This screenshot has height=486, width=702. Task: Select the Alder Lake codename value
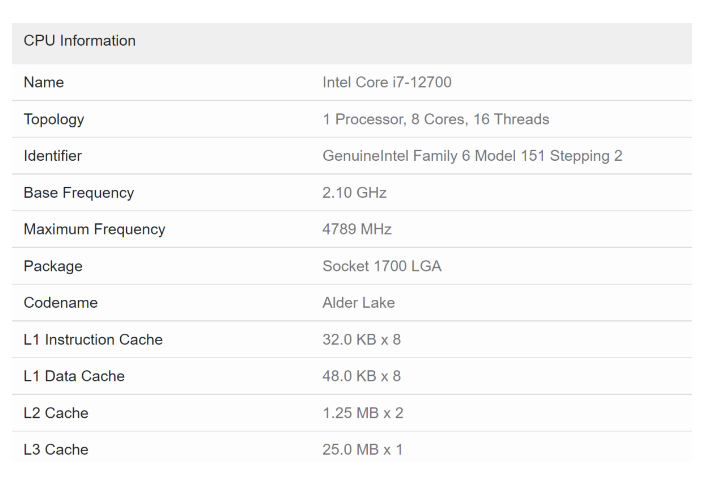point(358,303)
